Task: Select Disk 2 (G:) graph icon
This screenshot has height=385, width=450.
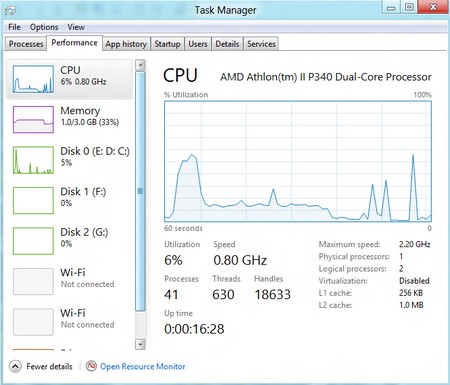Action: tap(33, 241)
